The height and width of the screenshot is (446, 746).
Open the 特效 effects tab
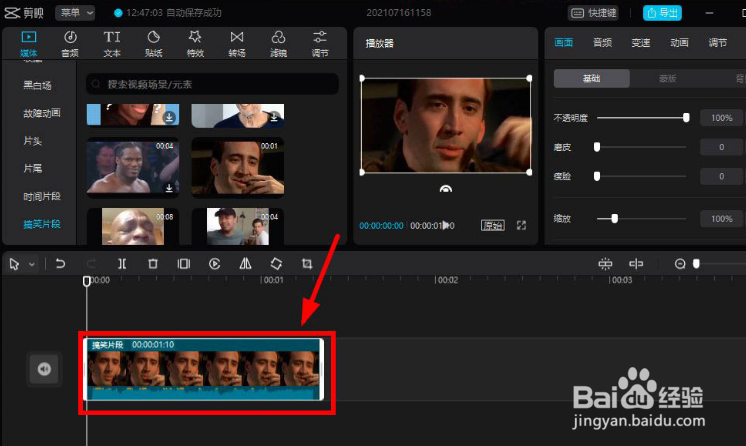pos(195,43)
